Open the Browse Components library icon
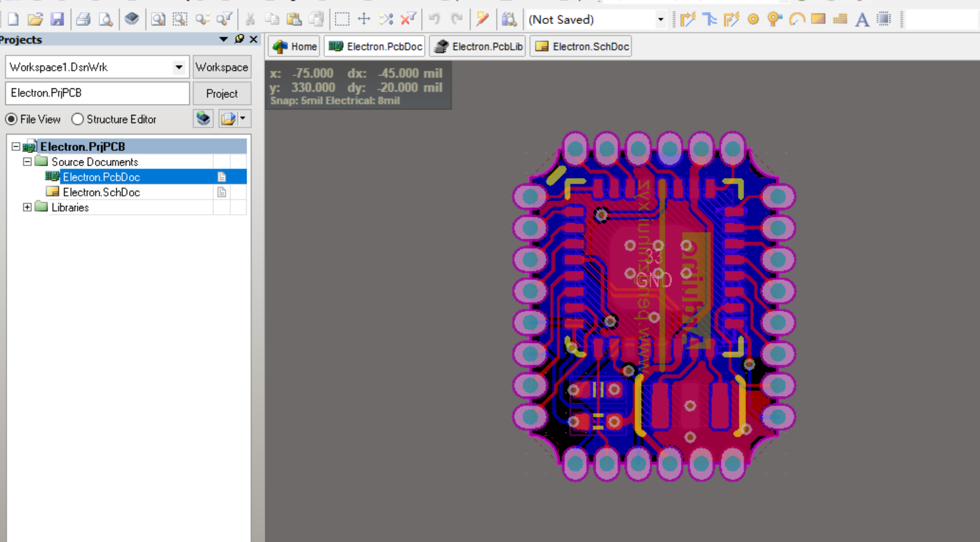This screenshot has width=980, height=542. (x=509, y=20)
